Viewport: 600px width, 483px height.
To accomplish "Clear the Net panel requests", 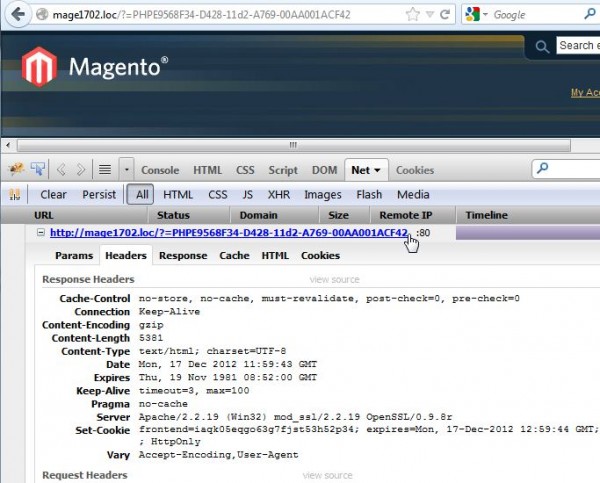I will 53,194.
